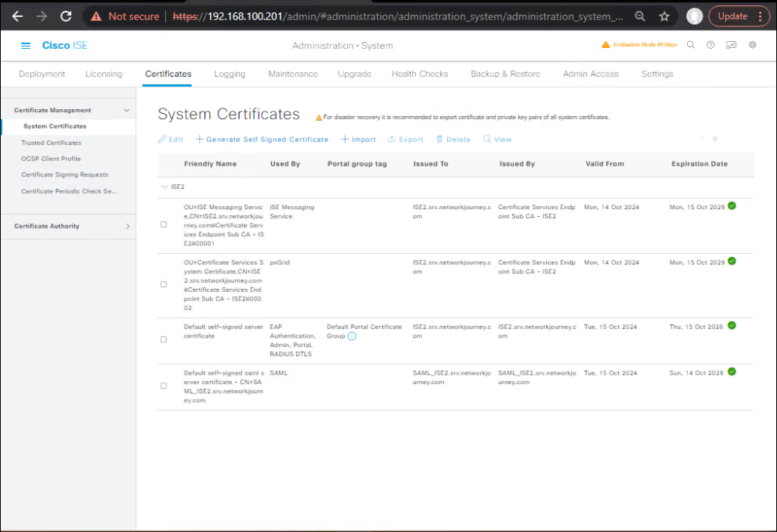The image size is (777, 532).
Task: Click the Evaluation Mode warning triangle icon
Action: 606,45
